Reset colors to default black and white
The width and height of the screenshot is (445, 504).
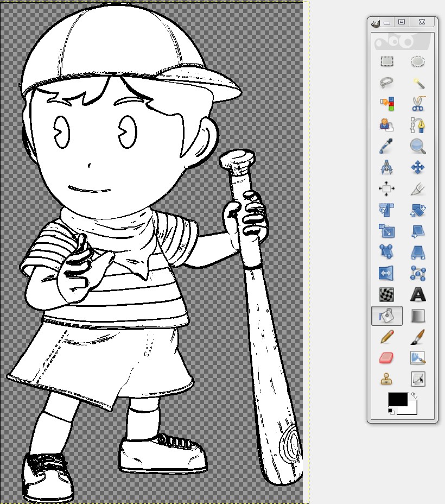tap(391, 412)
